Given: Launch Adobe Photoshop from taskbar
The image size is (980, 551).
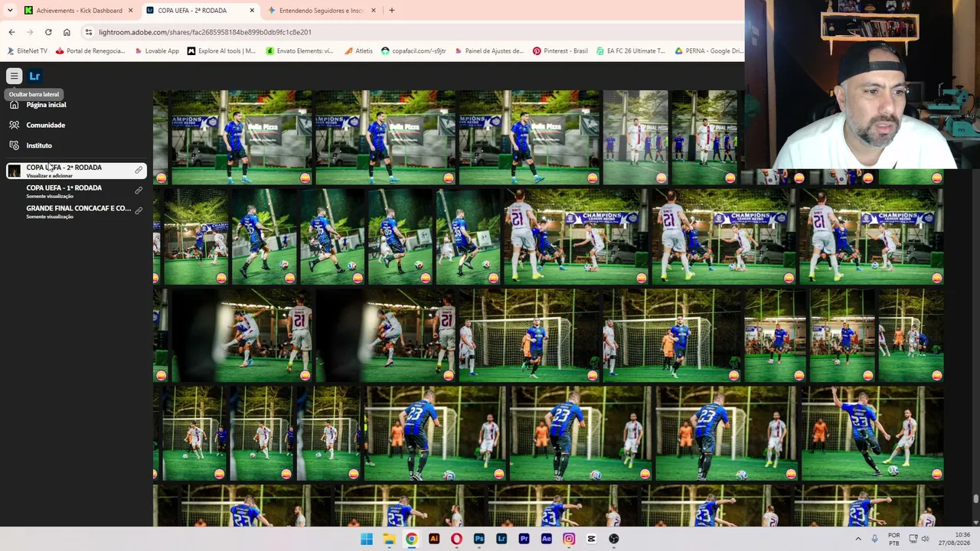Looking at the screenshot, I should point(479,539).
